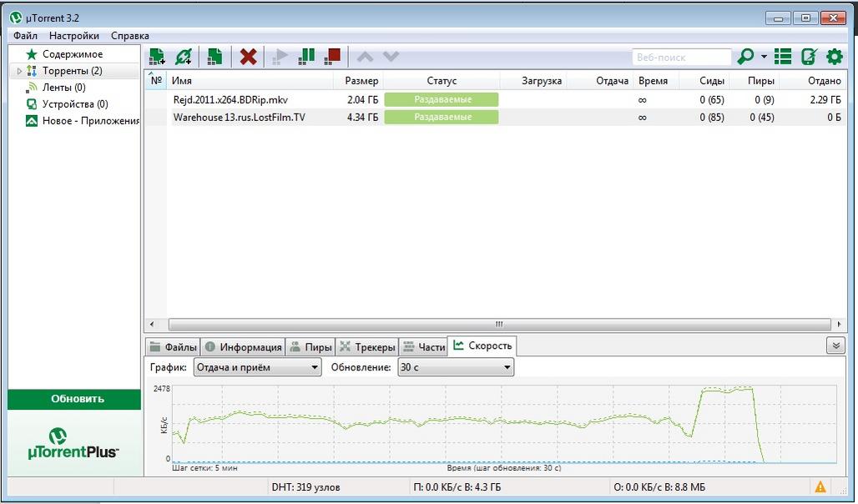Screen dimensions: 858x504
Task: Click the Add Torrent from URL icon
Action: 184,57
